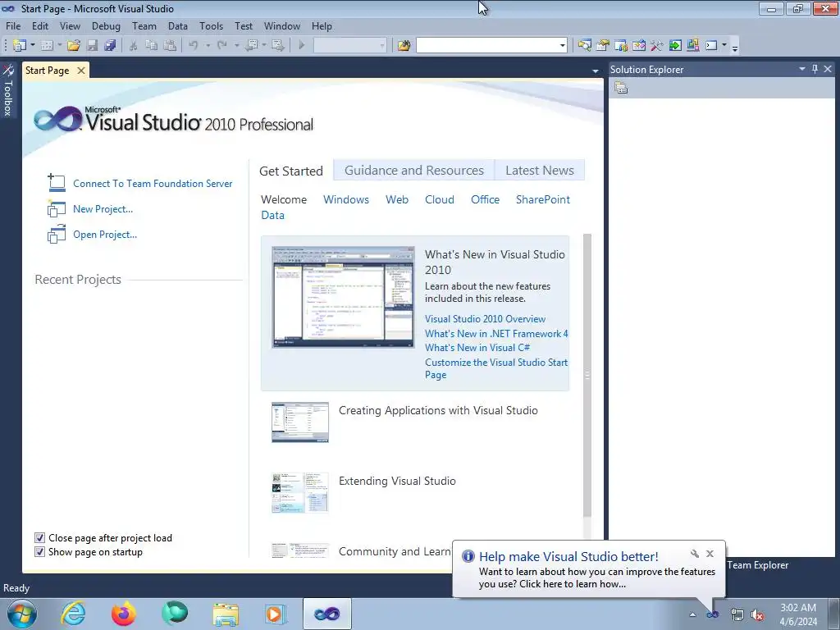Click the New Project toolbar icon
This screenshot has width=840, height=630.
click(20, 46)
